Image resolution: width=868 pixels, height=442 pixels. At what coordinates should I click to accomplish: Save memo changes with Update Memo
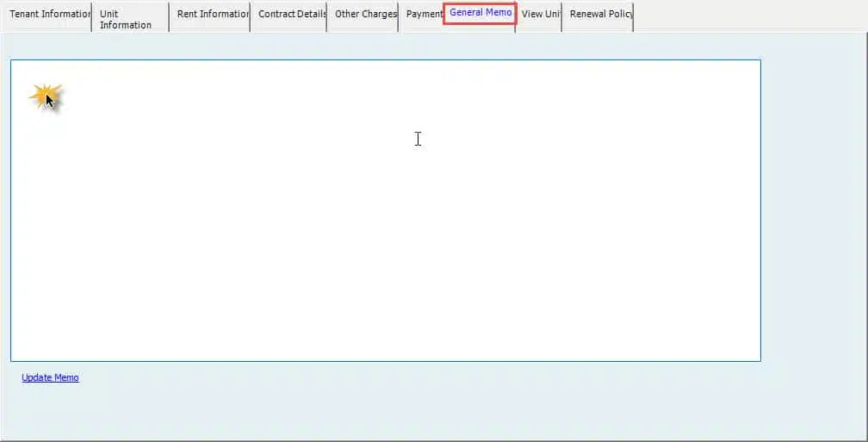50,377
